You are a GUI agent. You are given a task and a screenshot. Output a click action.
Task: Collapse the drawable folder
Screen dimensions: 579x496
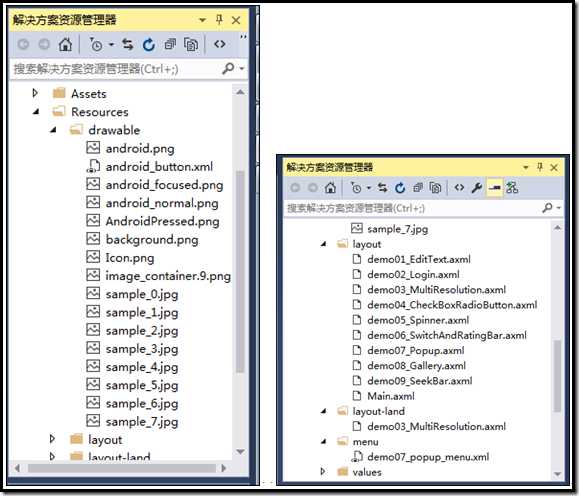pos(53,130)
